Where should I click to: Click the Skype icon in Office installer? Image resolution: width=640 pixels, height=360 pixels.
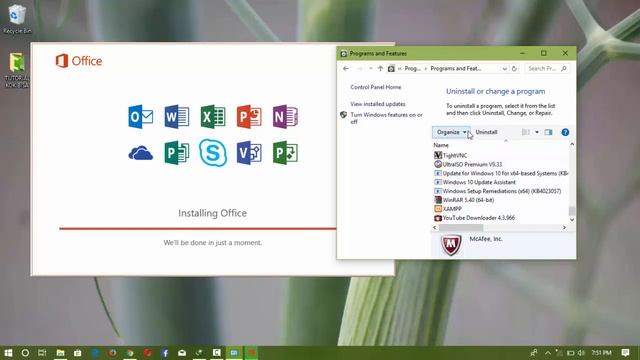(213, 153)
